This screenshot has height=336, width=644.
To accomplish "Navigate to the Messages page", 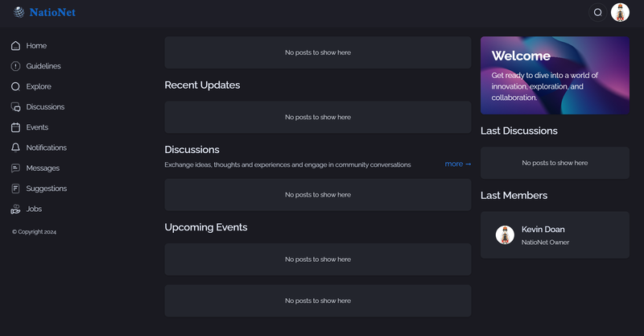I will [43, 168].
